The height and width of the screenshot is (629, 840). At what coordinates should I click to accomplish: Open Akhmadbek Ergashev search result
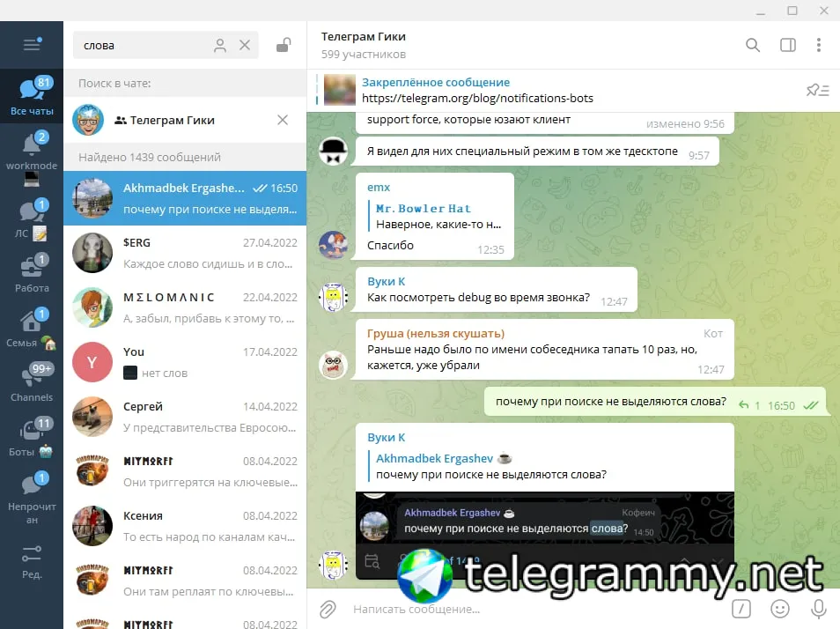coord(185,198)
